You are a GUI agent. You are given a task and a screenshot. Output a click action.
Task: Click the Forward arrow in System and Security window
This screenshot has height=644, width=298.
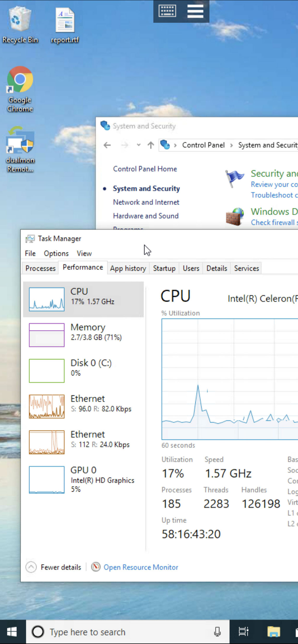point(125,145)
